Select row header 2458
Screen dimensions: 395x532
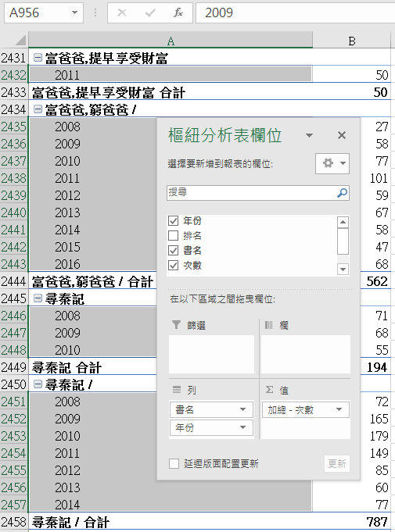[13, 522]
